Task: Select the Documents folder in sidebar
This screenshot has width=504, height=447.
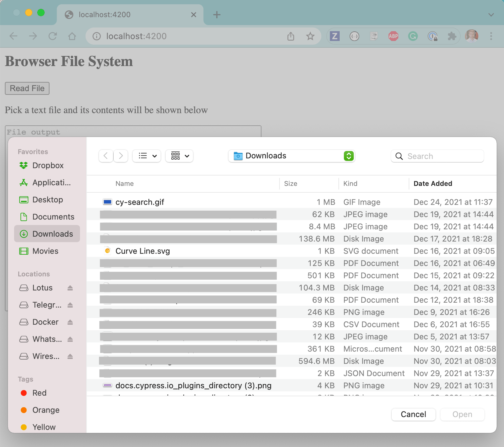Action: 53,217
